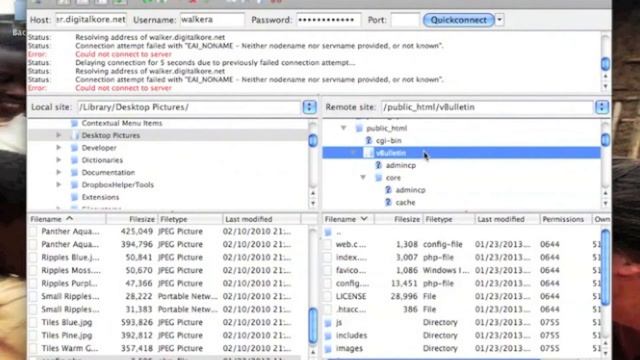
Task: Collapse the public_html remote folder
Action: coord(344,128)
